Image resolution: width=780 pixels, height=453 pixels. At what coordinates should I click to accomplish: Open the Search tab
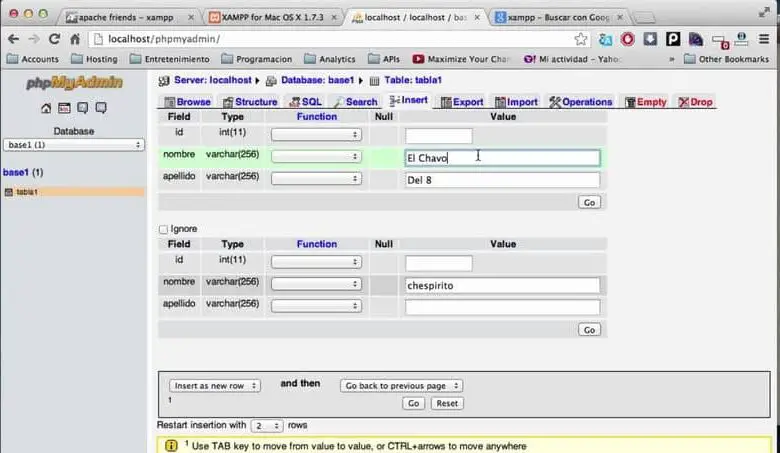(x=356, y=102)
